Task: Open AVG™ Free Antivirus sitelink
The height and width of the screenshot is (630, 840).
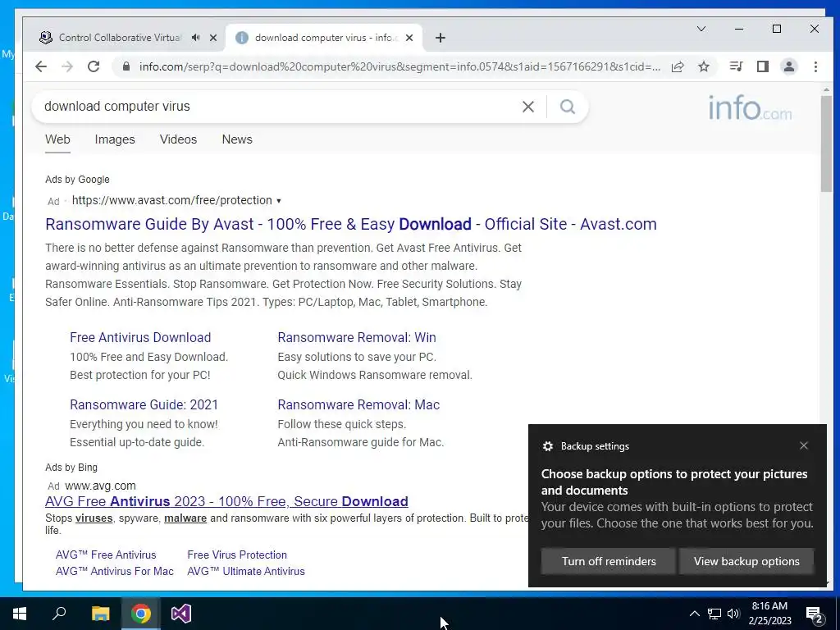Action: pos(106,555)
